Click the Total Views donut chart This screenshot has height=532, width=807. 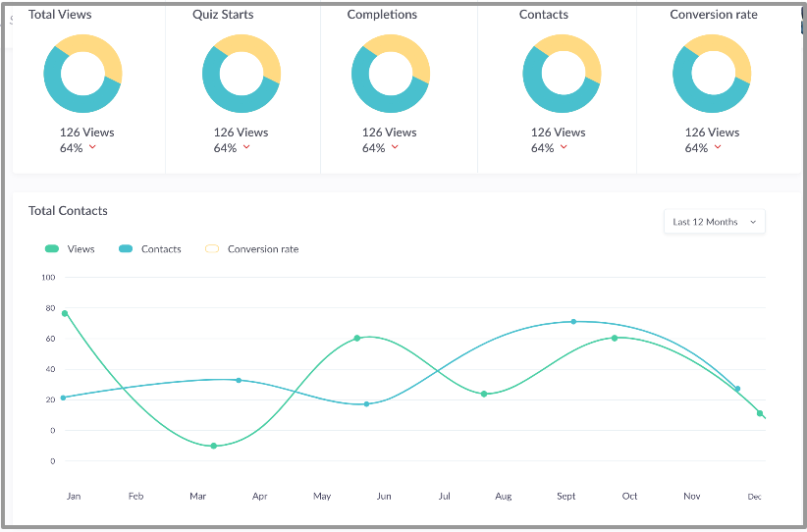82,74
